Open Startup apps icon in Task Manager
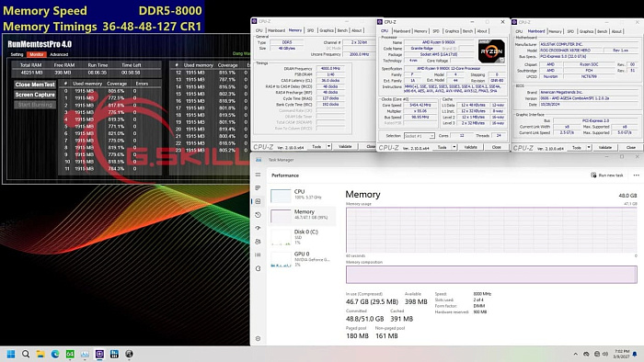The height and width of the screenshot is (362, 644). 258,228
